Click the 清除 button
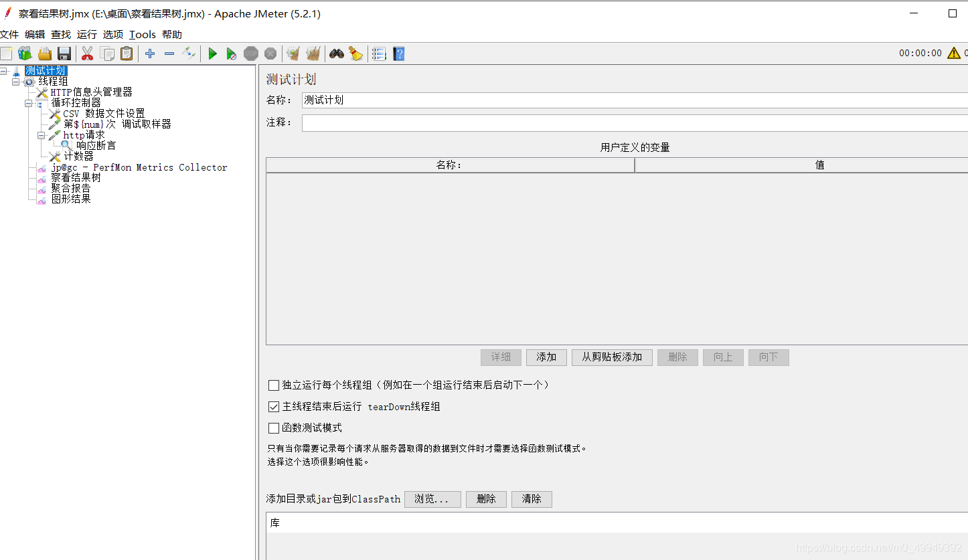 coord(532,499)
